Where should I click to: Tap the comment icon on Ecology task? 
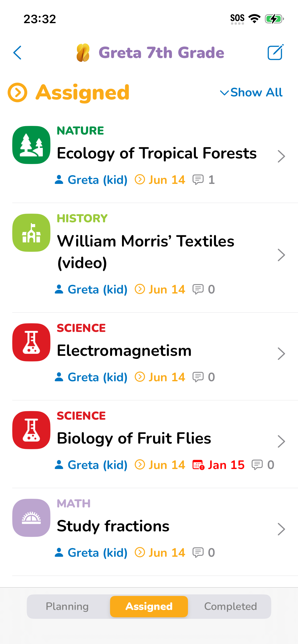198,180
